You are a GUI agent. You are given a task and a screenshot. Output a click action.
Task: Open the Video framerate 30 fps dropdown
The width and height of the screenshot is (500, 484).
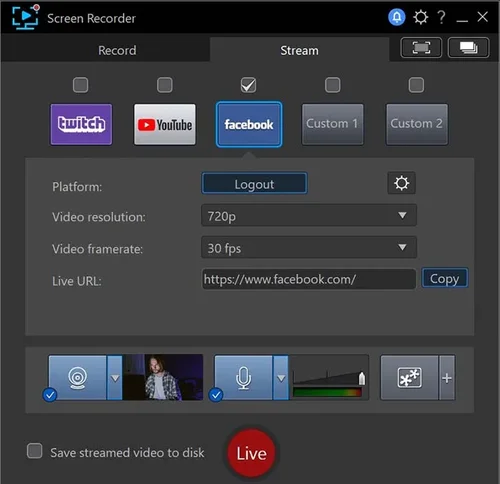(x=309, y=247)
